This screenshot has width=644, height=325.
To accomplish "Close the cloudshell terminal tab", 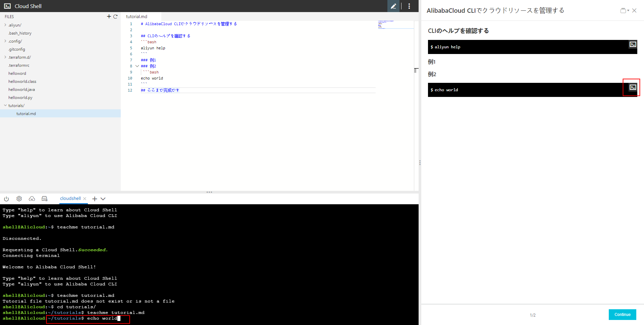I will coord(85,199).
